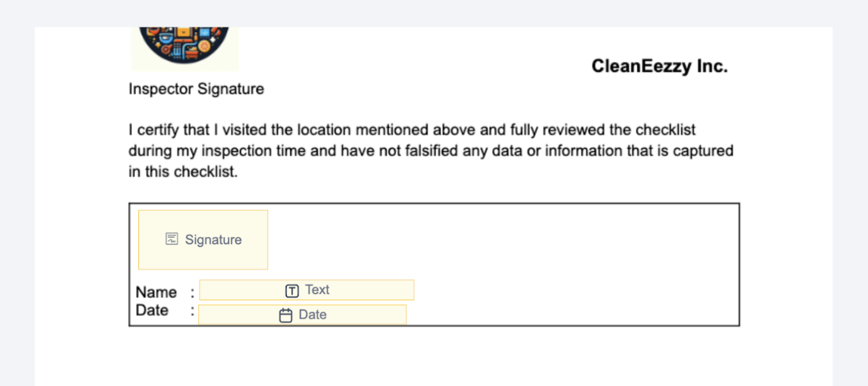Select the yellow Signature field box
Image resolution: width=868 pixels, height=386 pixels.
pos(203,240)
